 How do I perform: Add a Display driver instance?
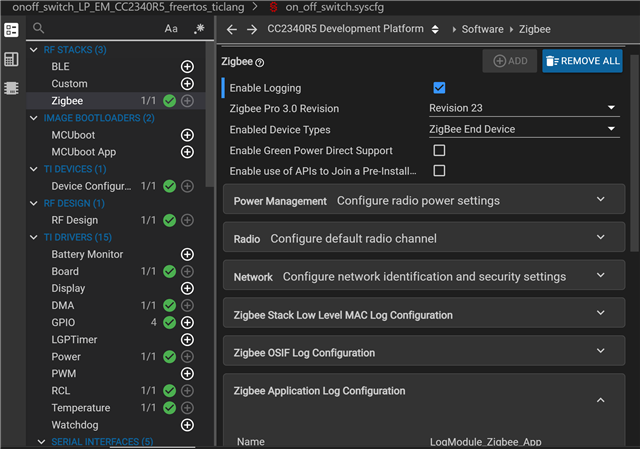coord(187,288)
